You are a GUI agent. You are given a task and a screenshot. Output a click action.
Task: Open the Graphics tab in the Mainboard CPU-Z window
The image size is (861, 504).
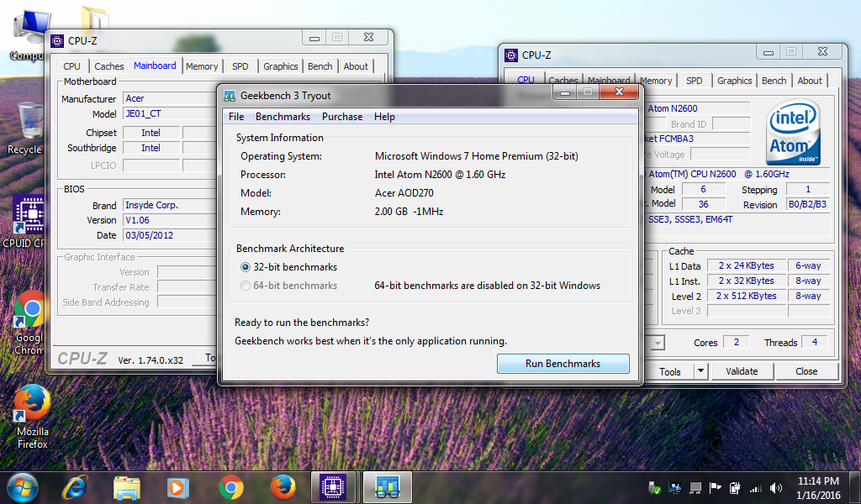[x=280, y=66]
